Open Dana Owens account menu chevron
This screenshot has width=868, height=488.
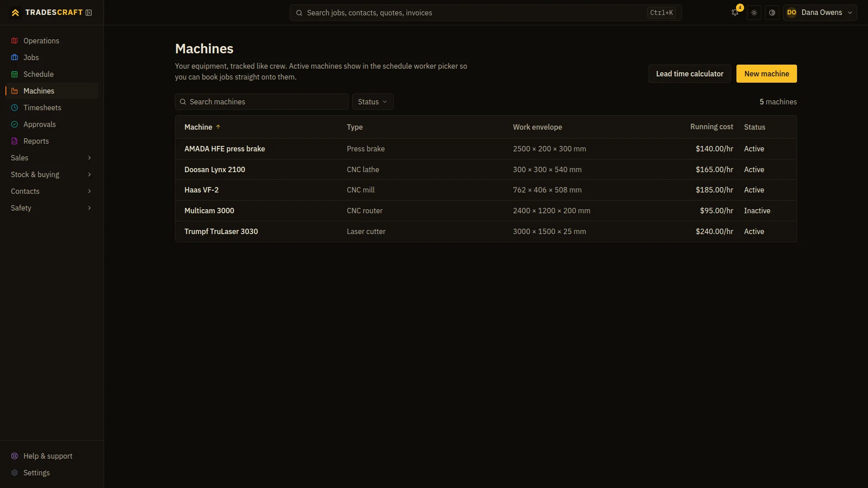click(850, 13)
